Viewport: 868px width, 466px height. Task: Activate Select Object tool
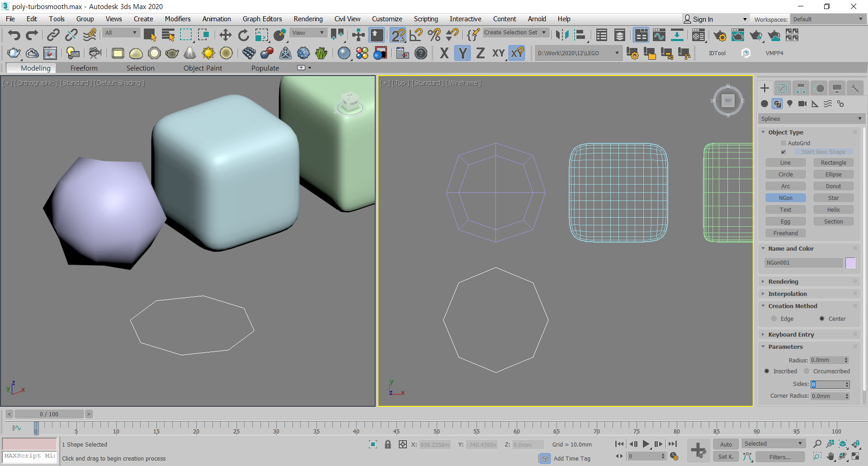[150, 35]
